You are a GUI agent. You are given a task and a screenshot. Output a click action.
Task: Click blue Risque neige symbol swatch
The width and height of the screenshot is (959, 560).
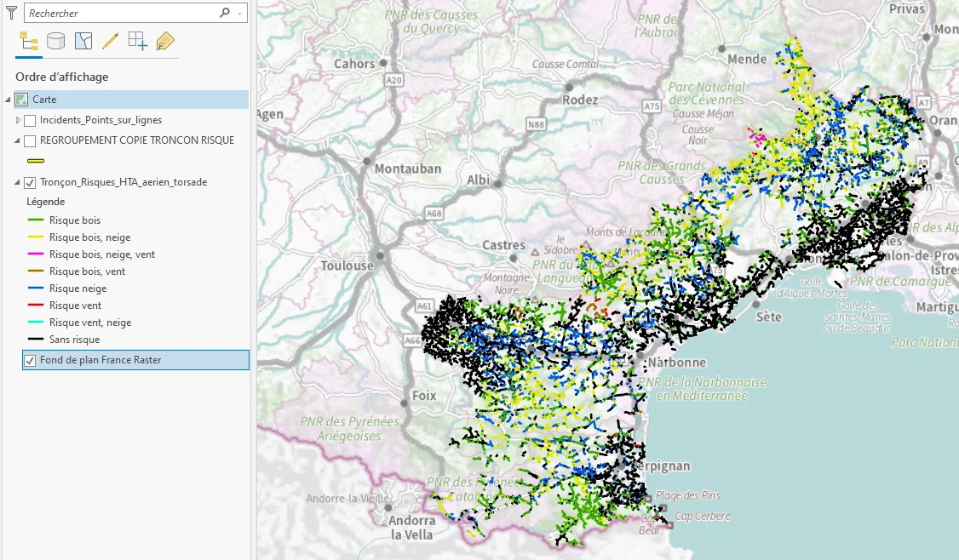tap(36, 289)
